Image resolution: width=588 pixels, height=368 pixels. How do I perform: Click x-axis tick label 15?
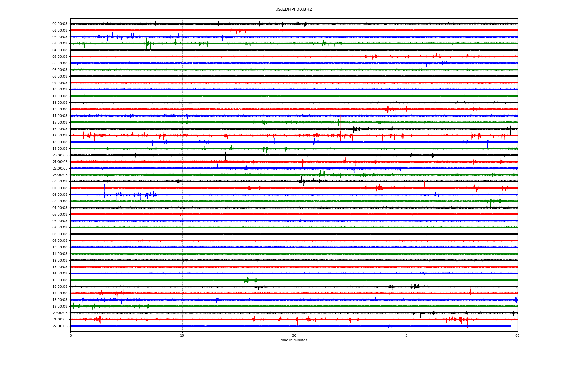[182, 335]
